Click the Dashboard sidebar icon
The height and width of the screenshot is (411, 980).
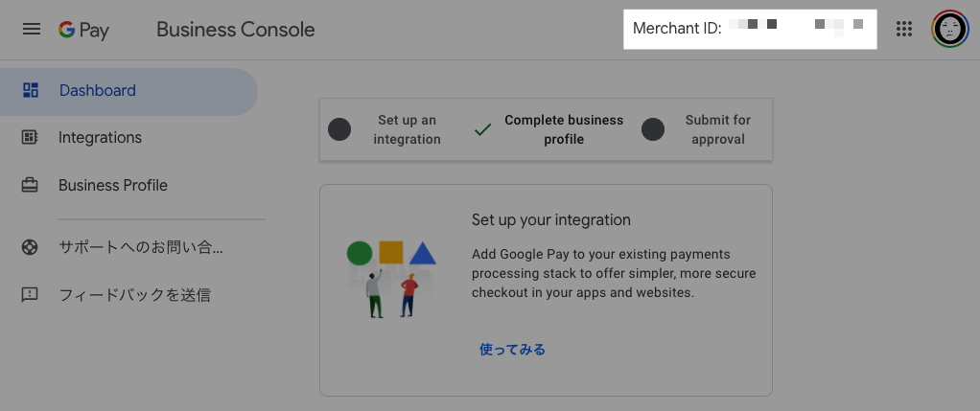[31, 90]
